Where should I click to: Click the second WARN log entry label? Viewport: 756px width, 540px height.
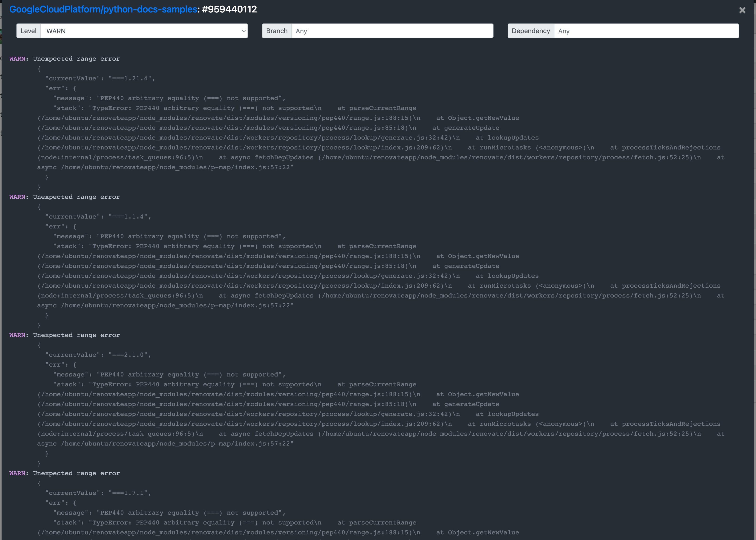point(17,197)
